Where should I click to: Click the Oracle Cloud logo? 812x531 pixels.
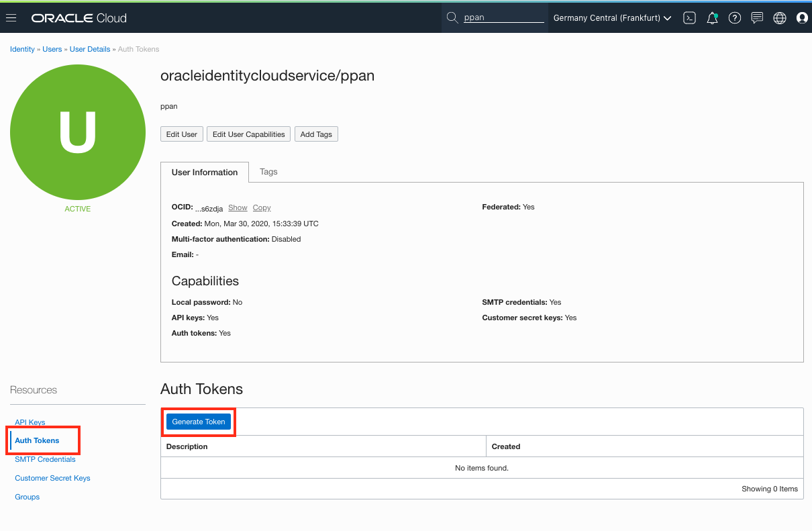click(79, 18)
